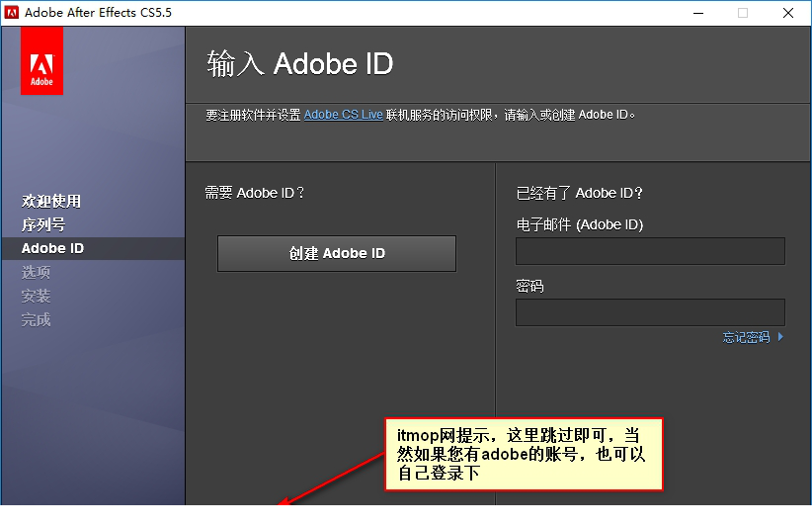Screen dimensions: 812x525
Task: Open the Adobe CS Live link
Action: coord(344,115)
